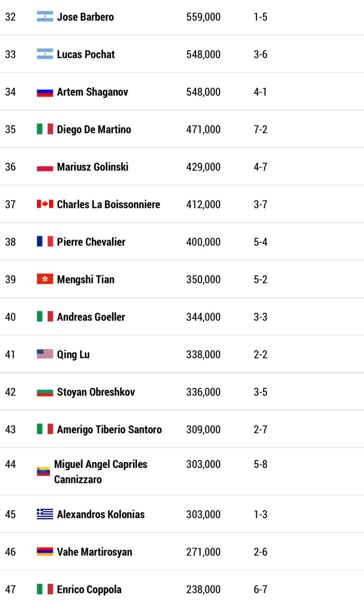Click chip count 271,000 for Vahe Martirosyan
The image size is (364, 605).
pos(203,552)
